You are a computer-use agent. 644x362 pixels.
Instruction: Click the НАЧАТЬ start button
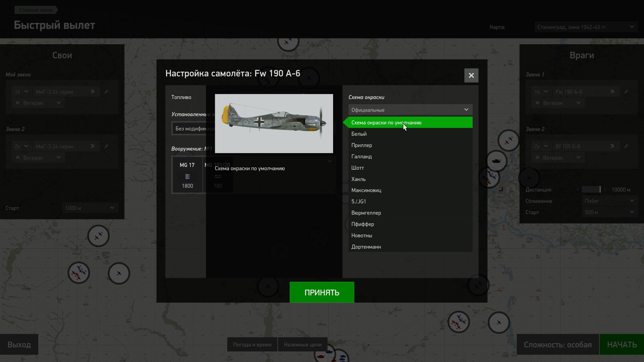click(x=622, y=344)
